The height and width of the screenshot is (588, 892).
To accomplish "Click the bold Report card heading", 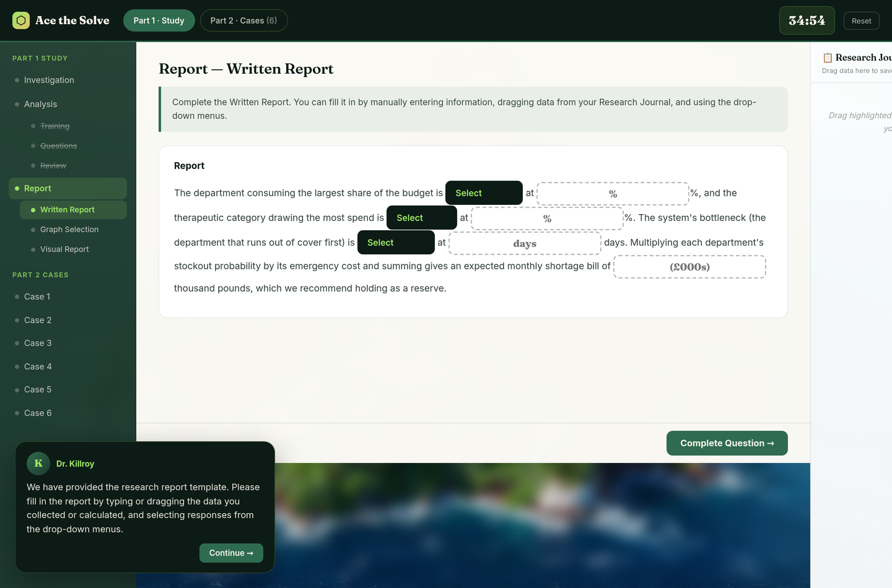I will 189,166.
